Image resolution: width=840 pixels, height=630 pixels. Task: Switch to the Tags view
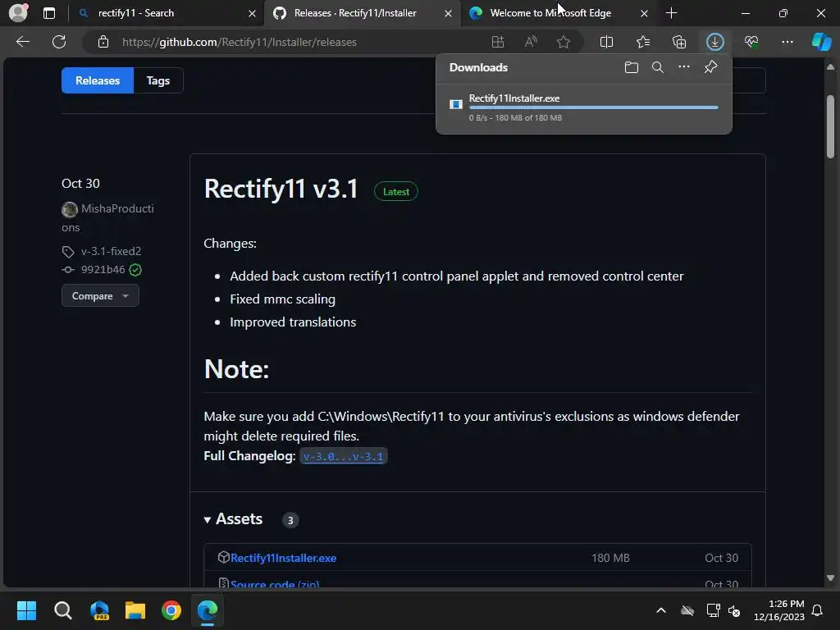(x=158, y=80)
